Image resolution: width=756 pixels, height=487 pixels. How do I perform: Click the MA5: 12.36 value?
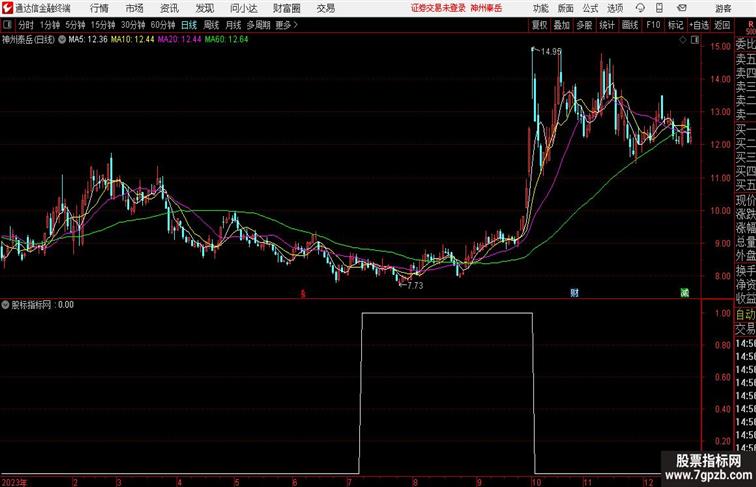[88, 40]
